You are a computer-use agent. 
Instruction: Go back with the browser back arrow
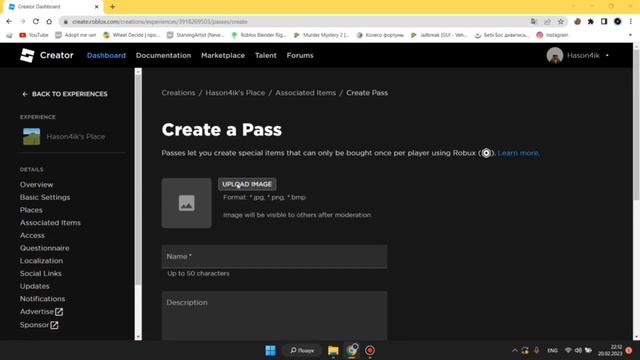coord(9,21)
